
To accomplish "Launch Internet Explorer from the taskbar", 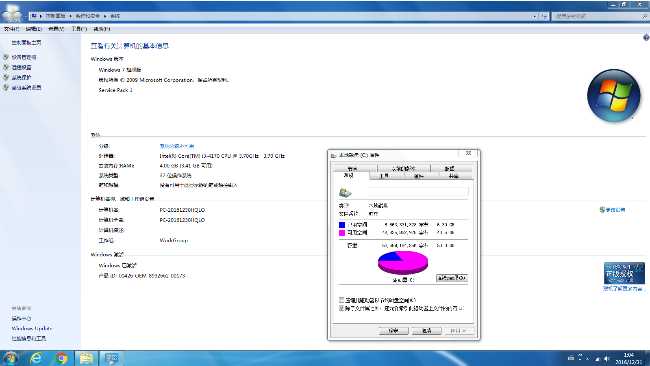I will coord(36,358).
